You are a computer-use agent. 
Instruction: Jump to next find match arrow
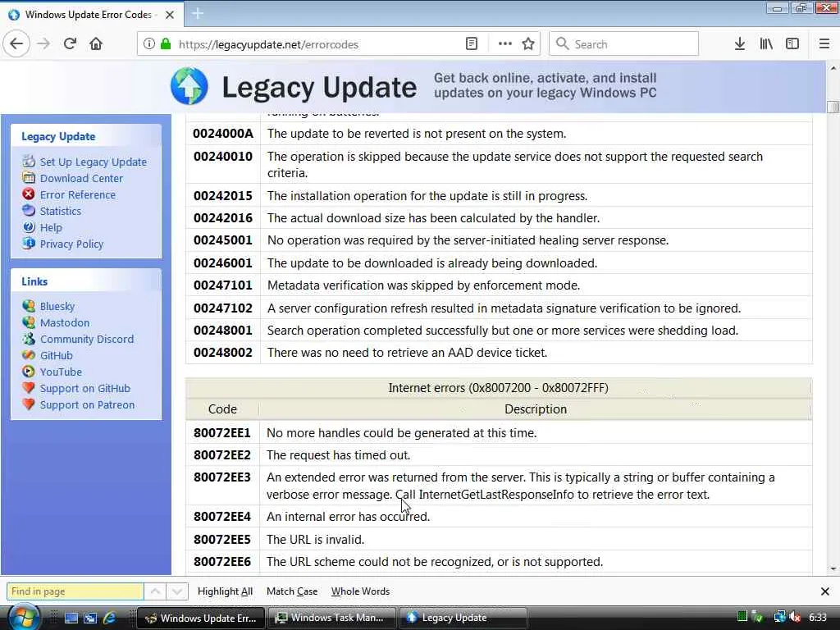coord(177,591)
